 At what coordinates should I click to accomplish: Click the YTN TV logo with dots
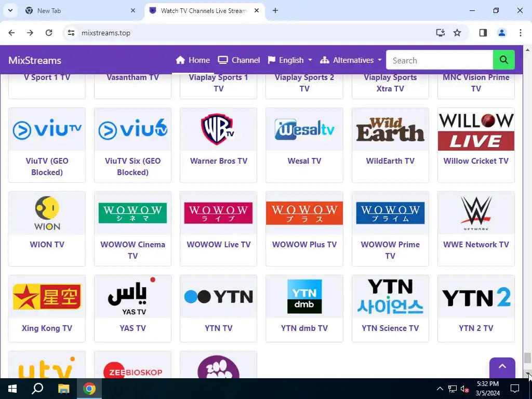(219, 297)
